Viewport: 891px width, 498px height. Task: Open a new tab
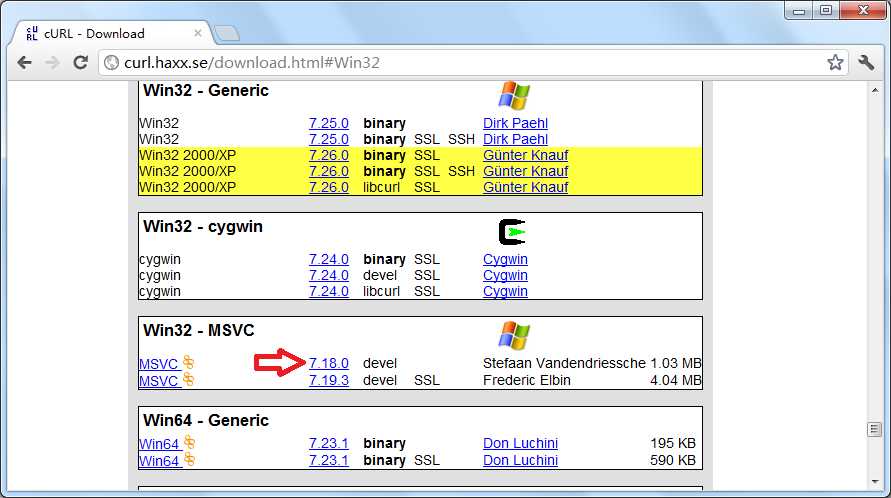click(227, 34)
